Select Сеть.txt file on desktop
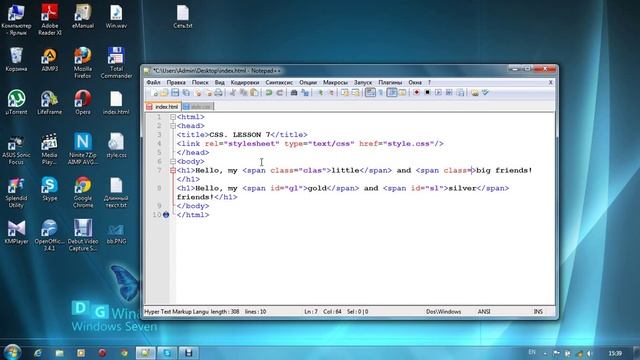The height and width of the screenshot is (360, 640). [182, 17]
